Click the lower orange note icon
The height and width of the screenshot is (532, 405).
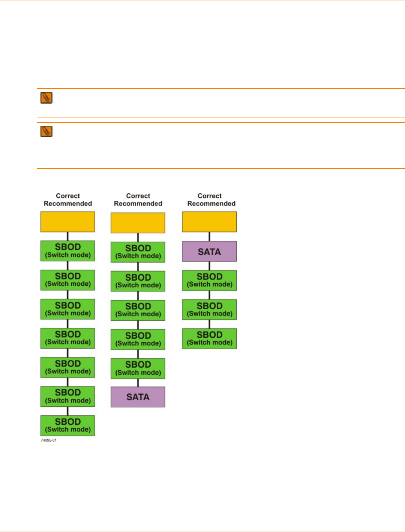coord(46,131)
